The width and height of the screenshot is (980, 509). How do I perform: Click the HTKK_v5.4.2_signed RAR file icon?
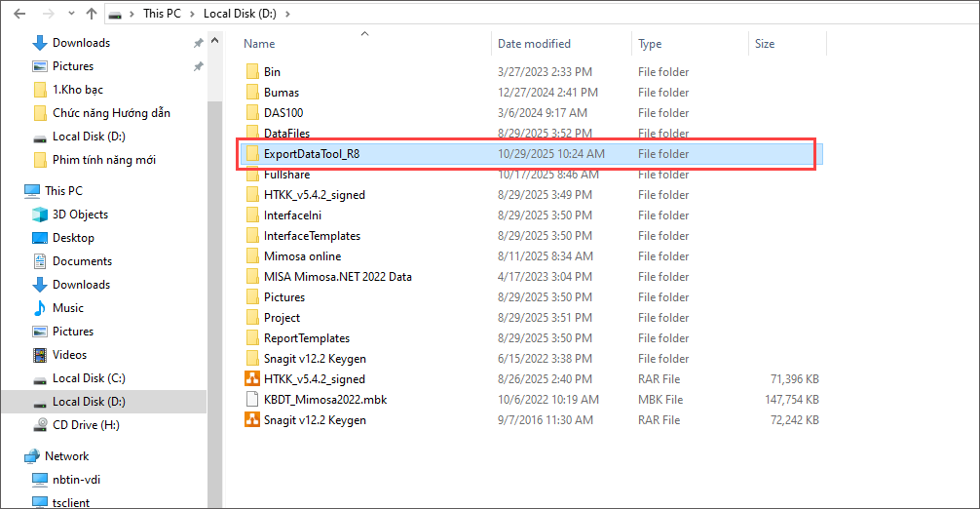pyautogui.click(x=251, y=379)
